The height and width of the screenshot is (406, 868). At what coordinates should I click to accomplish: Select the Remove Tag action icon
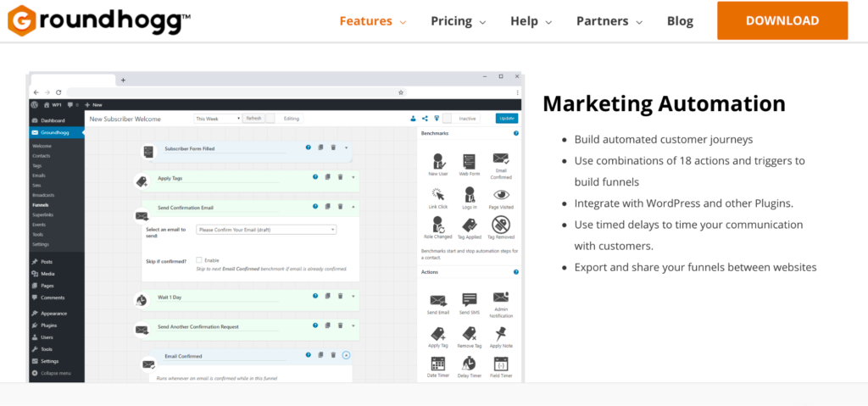pyautogui.click(x=470, y=333)
